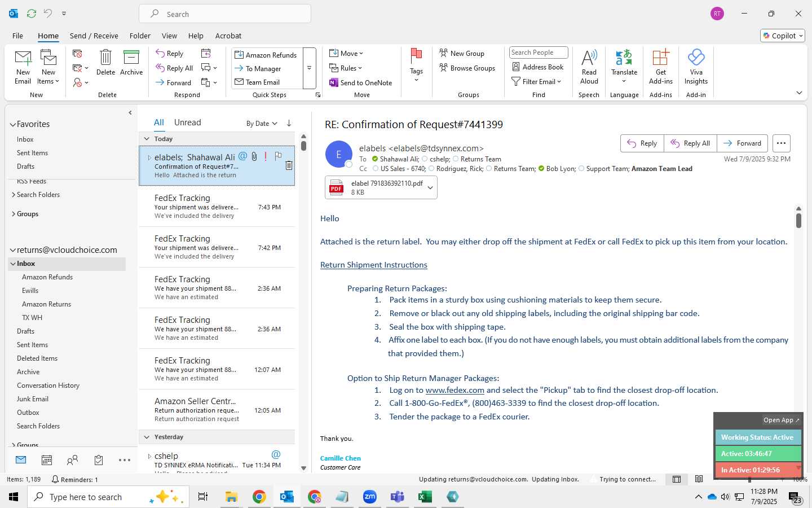
Task: Open the Tags dropdown
Action: (x=416, y=65)
